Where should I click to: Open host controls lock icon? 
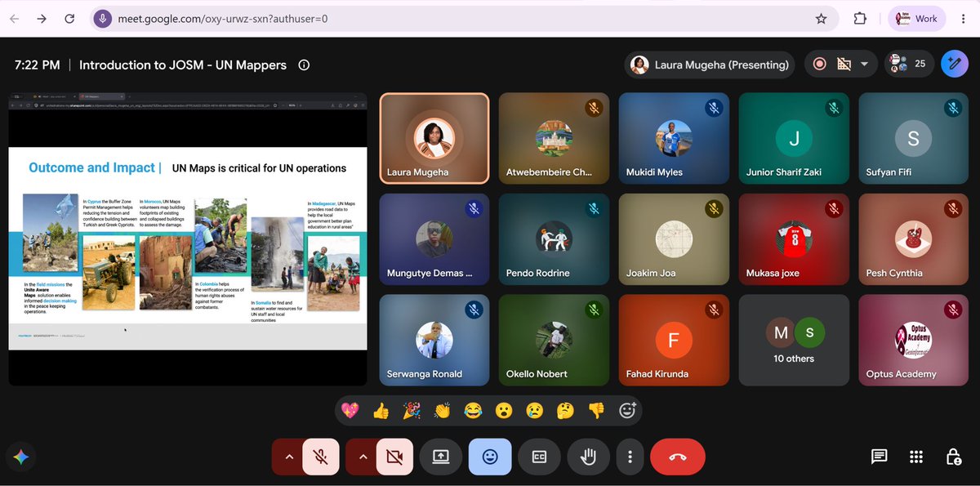953,457
